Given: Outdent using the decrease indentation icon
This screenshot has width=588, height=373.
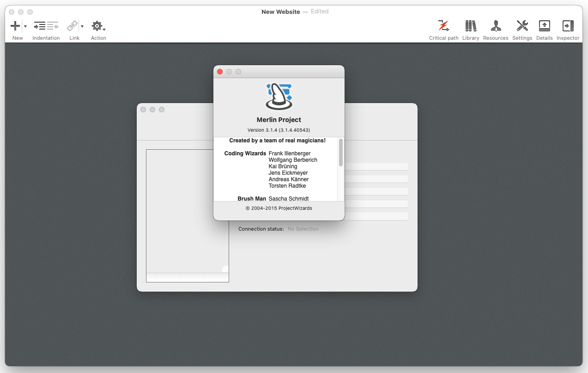Looking at the screenshot, I should 53,26.
